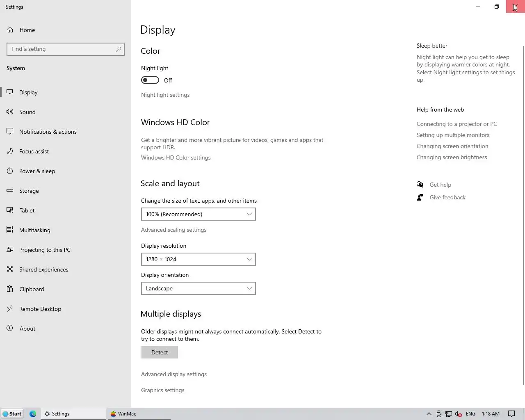Image resolution: width=525 pixels, height=420 pixels.
Task: Click the Focus assist moon icon
Action: tap(10, 151)
